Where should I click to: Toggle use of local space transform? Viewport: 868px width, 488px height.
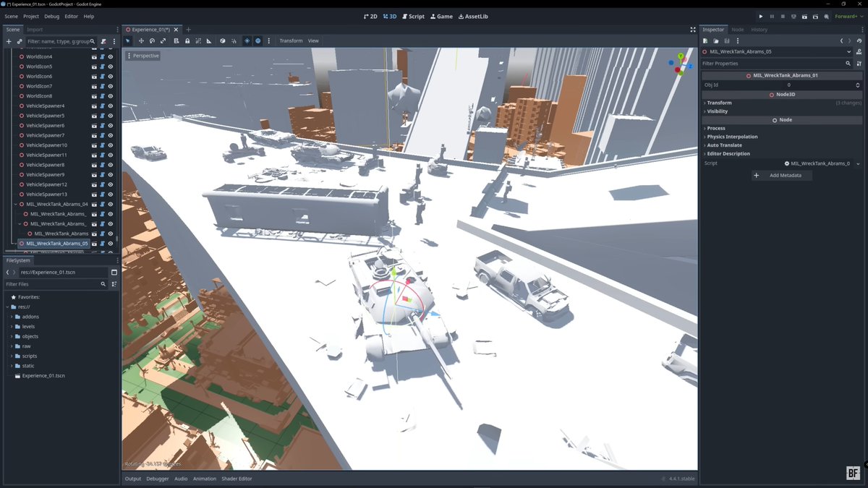point(222,40)
